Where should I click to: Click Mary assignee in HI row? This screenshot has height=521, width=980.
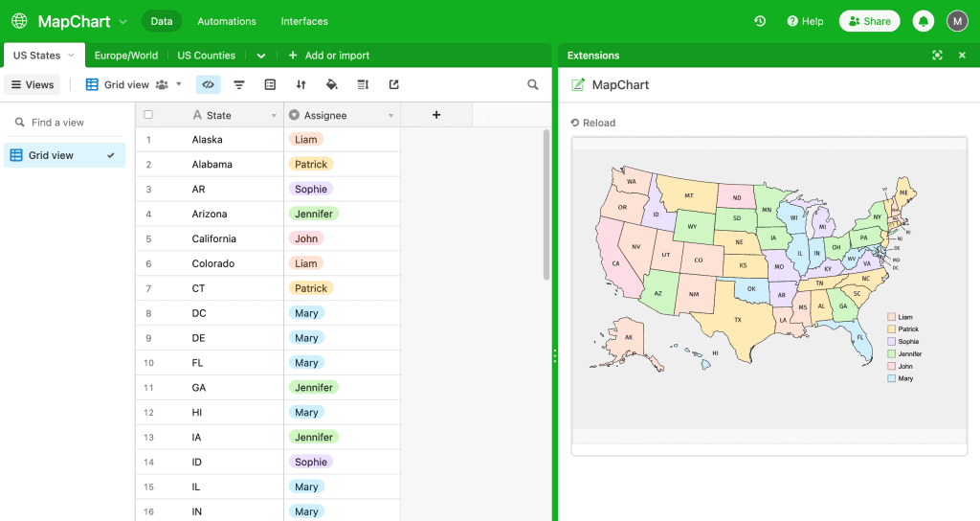[x=306, y=412]
